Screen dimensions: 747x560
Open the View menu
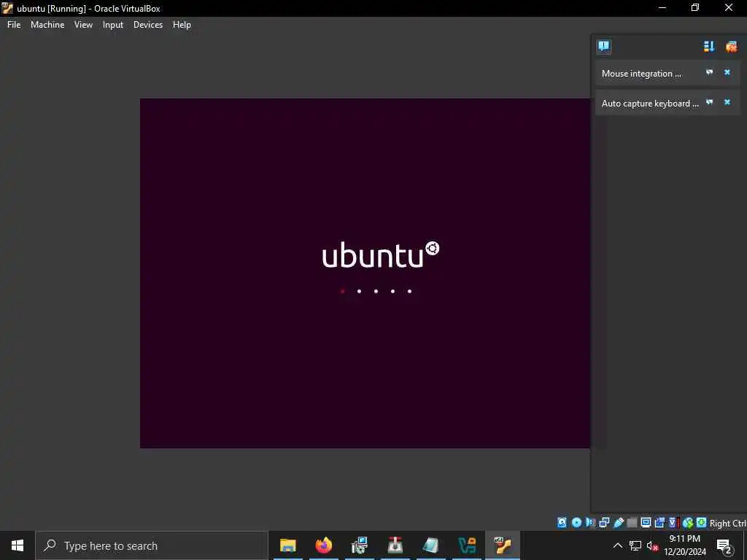83,25
